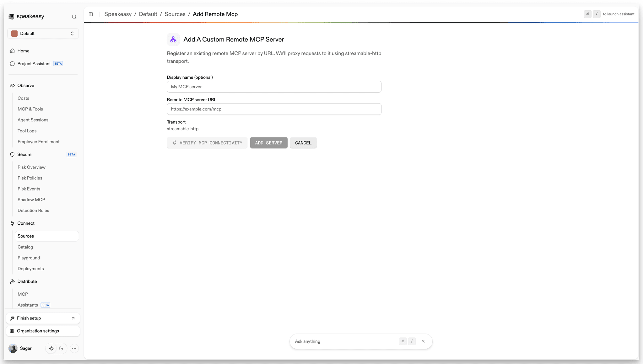Click the Connect plug icon
The width and height of the screenshot is (643, 364).
click(x=12, y=223)
